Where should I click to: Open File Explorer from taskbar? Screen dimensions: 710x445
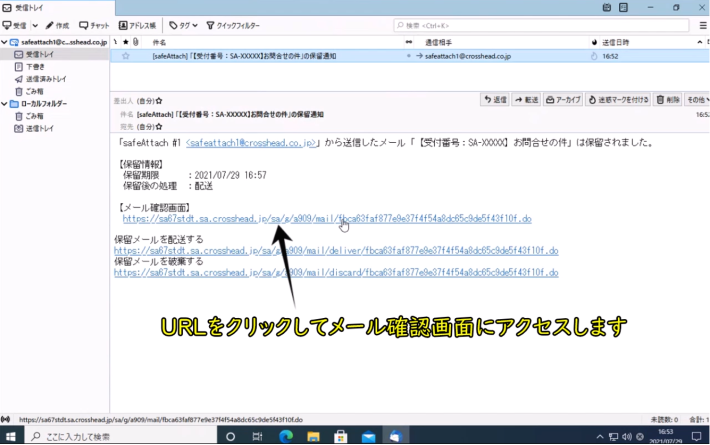pyautogui.click(x=313, y=436)
